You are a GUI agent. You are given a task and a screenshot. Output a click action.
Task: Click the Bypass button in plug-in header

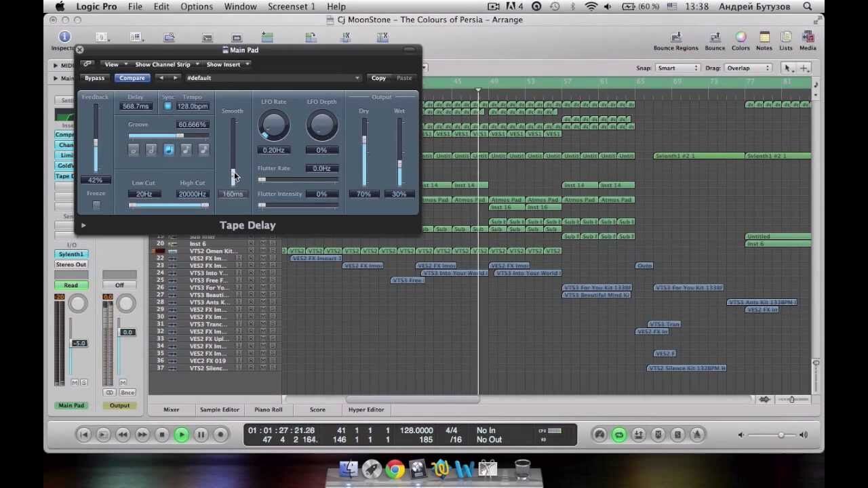tap(94, 78)
